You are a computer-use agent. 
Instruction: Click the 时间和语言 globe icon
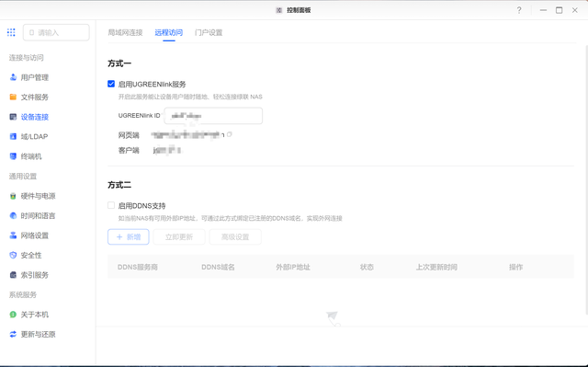tap(13, 216)
